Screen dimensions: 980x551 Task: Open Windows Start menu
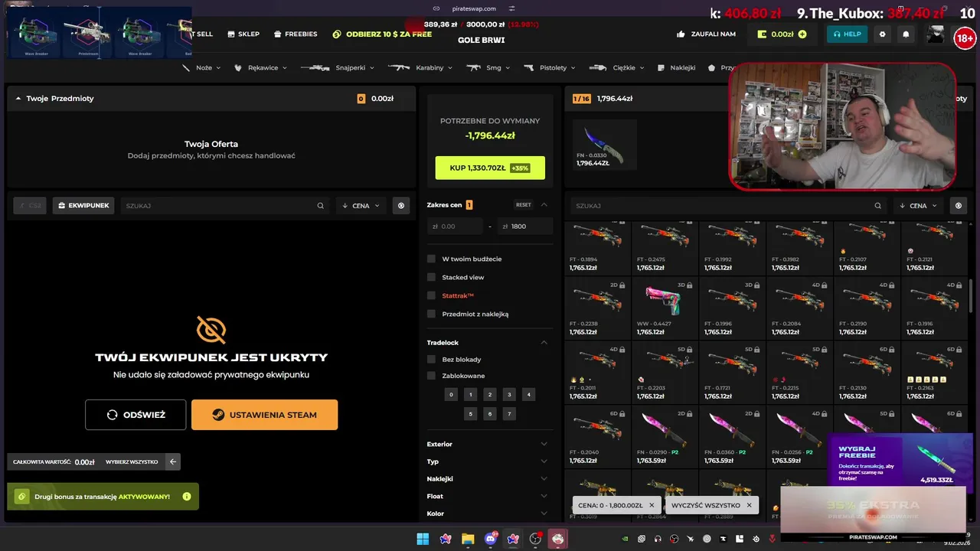[423, 539]
